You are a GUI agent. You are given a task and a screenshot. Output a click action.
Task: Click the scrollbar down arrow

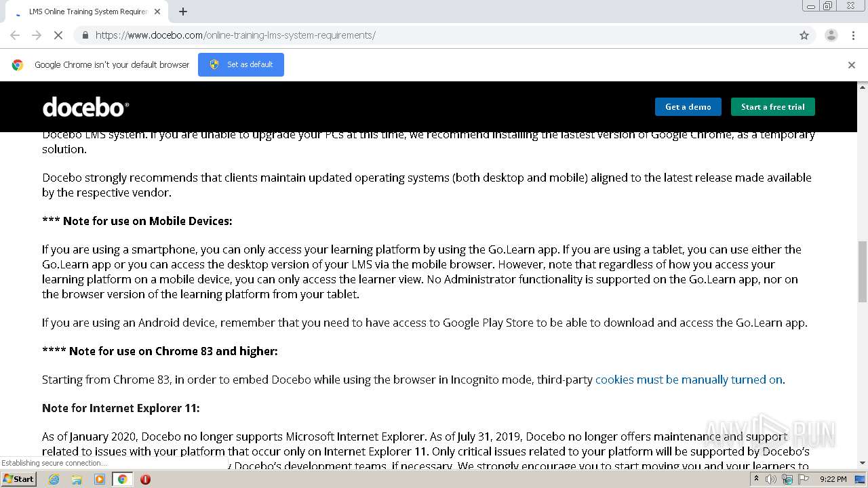click(x=863, y=463)
